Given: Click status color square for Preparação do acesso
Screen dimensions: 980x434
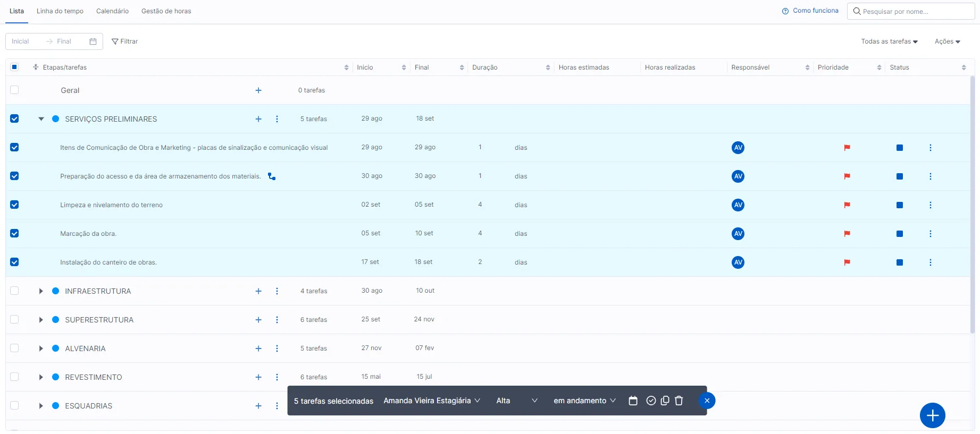Looking at the screenshot, I should pyautogui.click(x=900, y=176).
